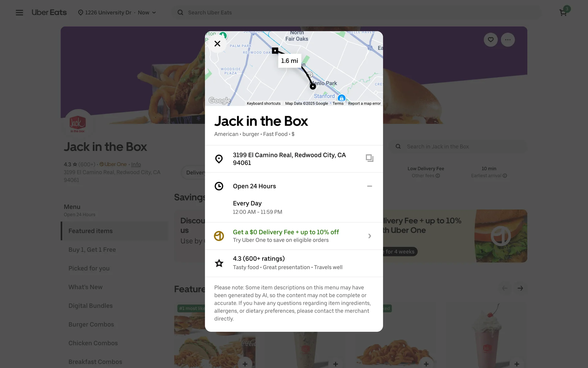This screenshot has height=368, width=588.
Task: Favorite this restaurant with heart icon
Action: [x=491, y=40]
